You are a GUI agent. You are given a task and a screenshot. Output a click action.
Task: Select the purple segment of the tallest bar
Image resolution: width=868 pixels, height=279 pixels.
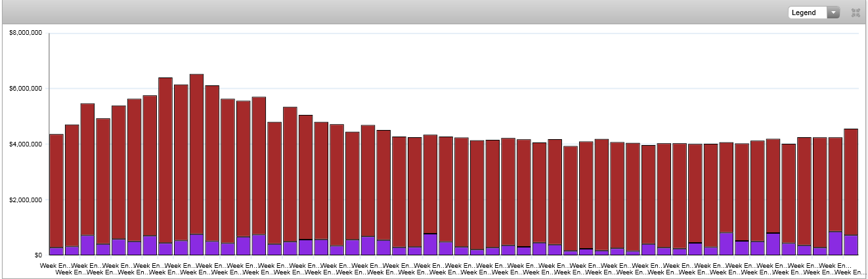pyautogui.click(x=196, y=244)
